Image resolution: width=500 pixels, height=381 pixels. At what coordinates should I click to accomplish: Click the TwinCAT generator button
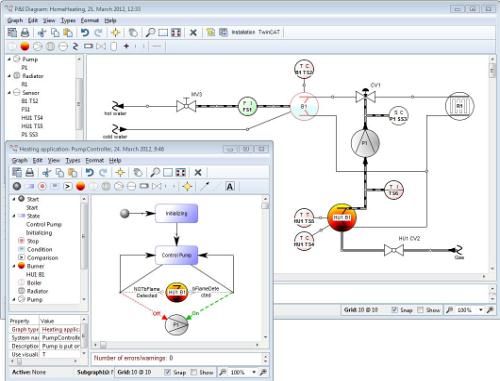pyautogui.click(x=269, y=32)
